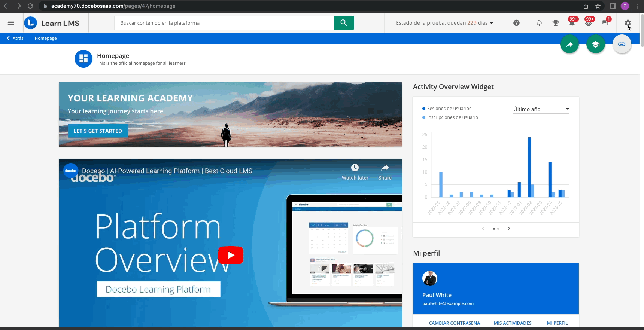Viewport: 644px width, 330px height.
Task: Click the Homepage breadcrumb item
Action: 46,38
